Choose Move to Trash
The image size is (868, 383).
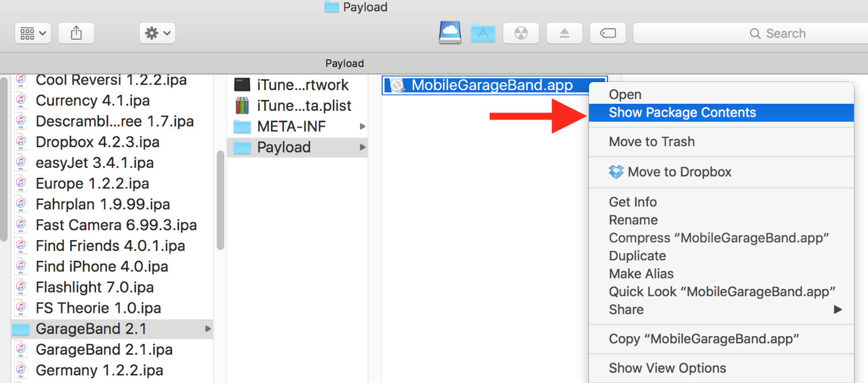pos(721,142)
